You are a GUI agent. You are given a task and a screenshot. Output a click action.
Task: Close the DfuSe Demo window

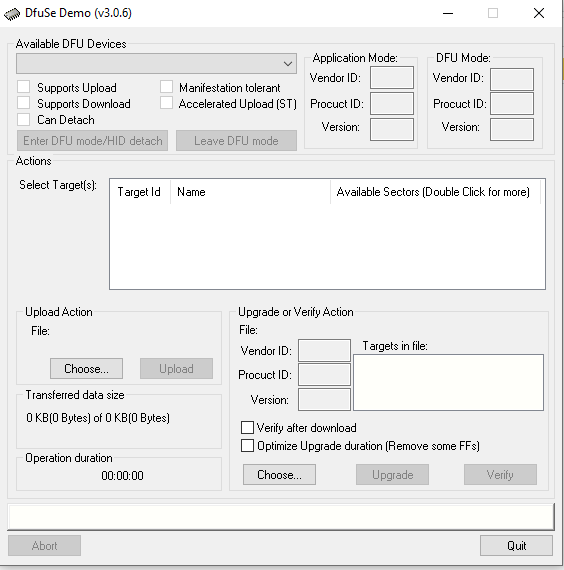[x=539, y=13]
